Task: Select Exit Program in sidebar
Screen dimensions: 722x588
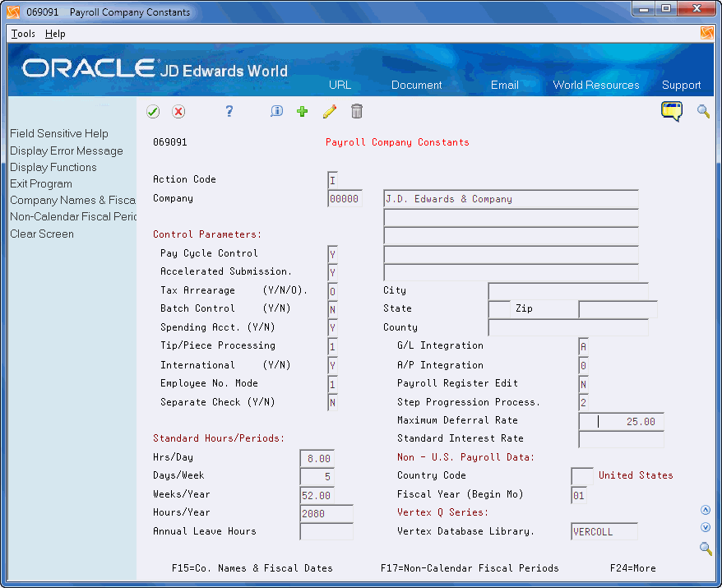Action: (41, 183)
